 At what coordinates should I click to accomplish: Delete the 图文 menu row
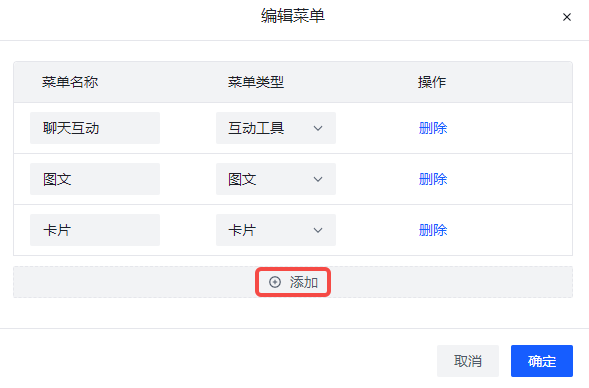coord(433,179)
